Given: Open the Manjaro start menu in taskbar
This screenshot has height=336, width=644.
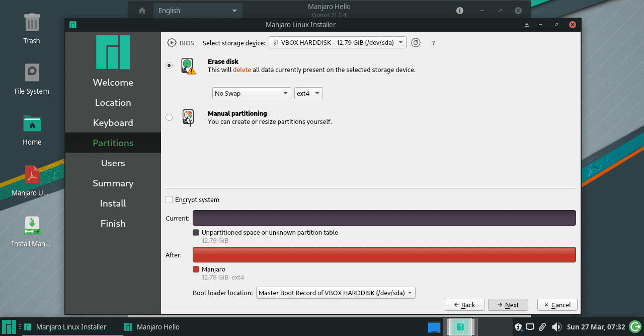Looking at the screenshot, I should coord(9,327).
